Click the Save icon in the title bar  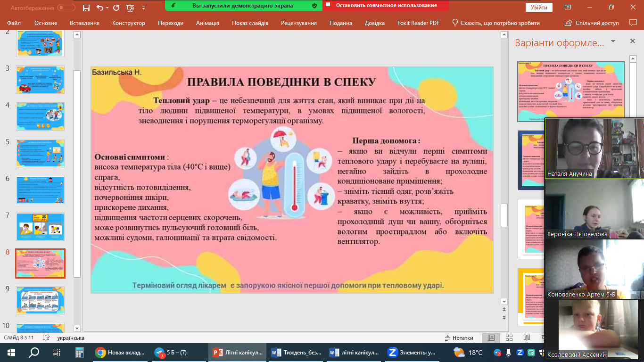[x=86, y=8]
